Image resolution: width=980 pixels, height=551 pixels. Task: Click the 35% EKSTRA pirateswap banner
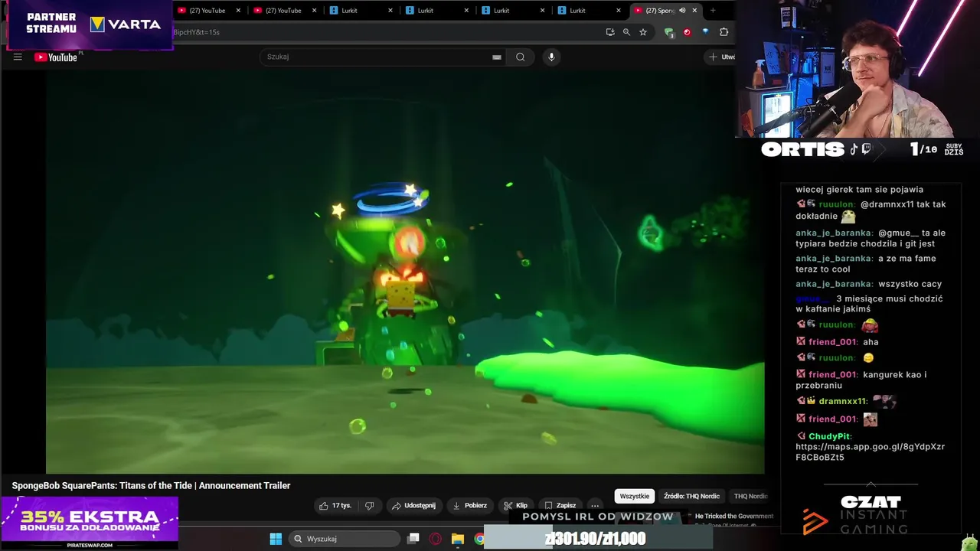tap(90, 523)
